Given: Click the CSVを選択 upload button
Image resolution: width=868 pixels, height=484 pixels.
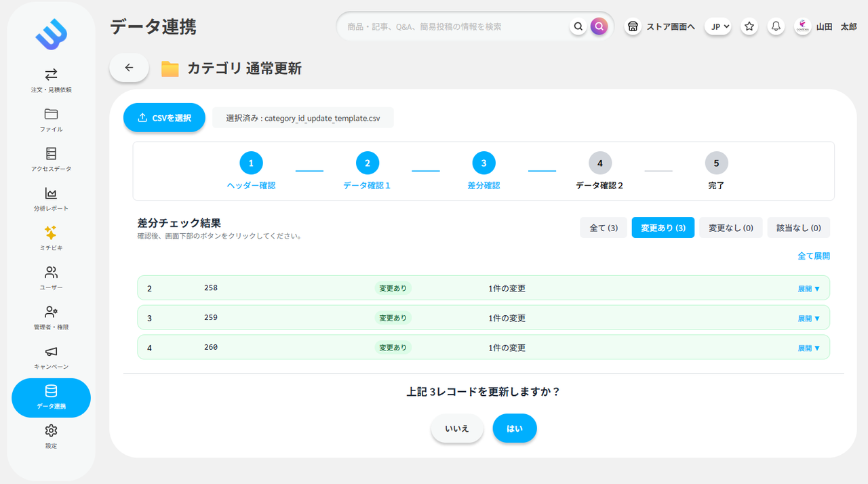Looking at the screenshot, I should (x=164, y=117).
